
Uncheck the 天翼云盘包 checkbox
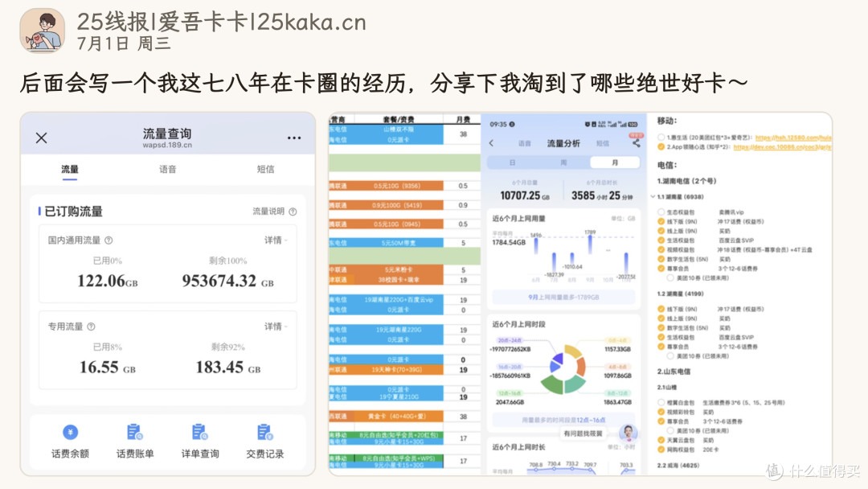pyautogui.click(x=661, y=440)
